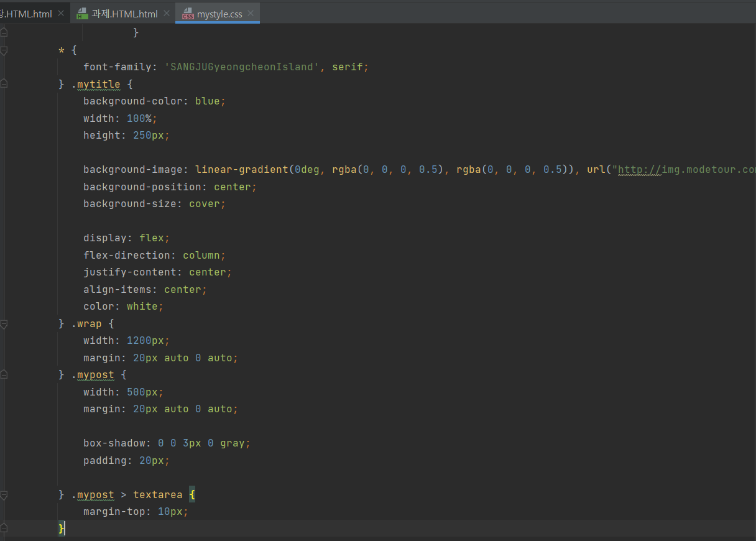This screenshot has width=756, height=541.
Task: Click the 'padding' property name
Action: tap(105, 461)
